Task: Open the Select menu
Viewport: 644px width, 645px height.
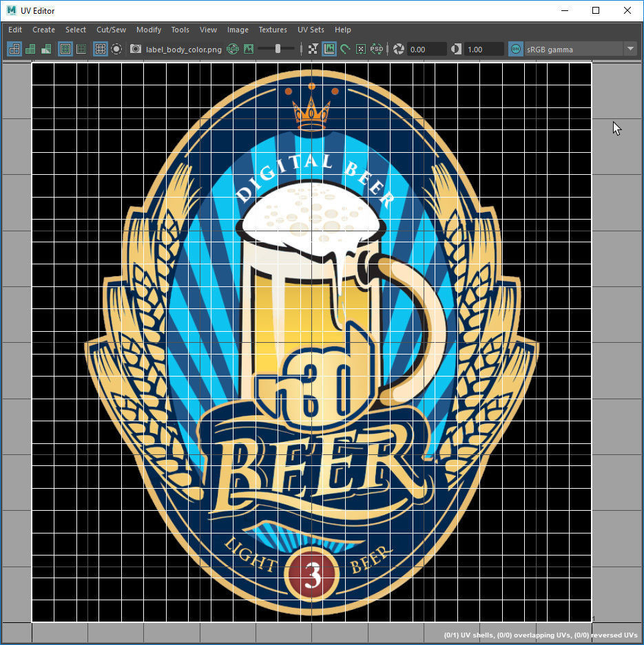Action: click(76, 30)
